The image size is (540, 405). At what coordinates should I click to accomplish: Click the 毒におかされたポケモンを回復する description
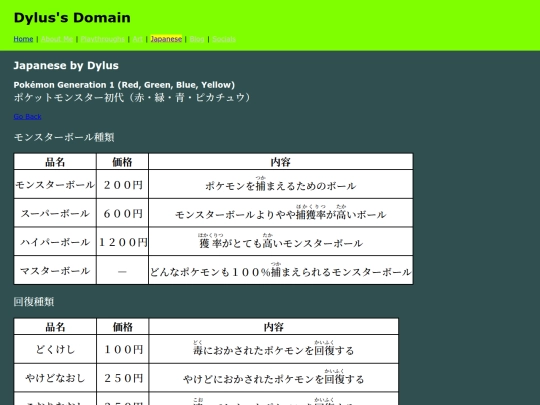273,349
